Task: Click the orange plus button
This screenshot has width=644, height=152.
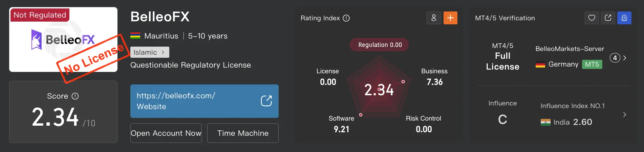Action: click(450, 18)
